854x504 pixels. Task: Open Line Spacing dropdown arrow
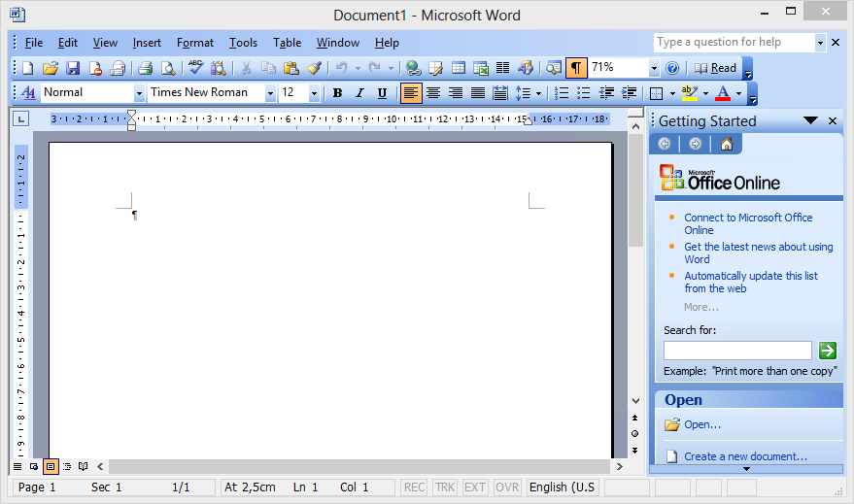click(x=538, y=93)
